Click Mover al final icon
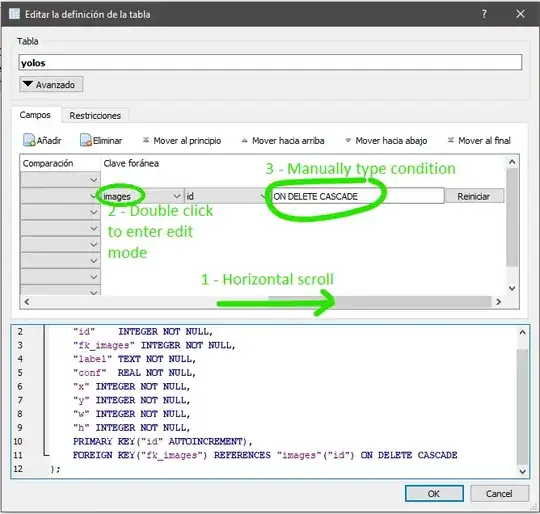This screenshot has width=540, height=514. point(450,140)
